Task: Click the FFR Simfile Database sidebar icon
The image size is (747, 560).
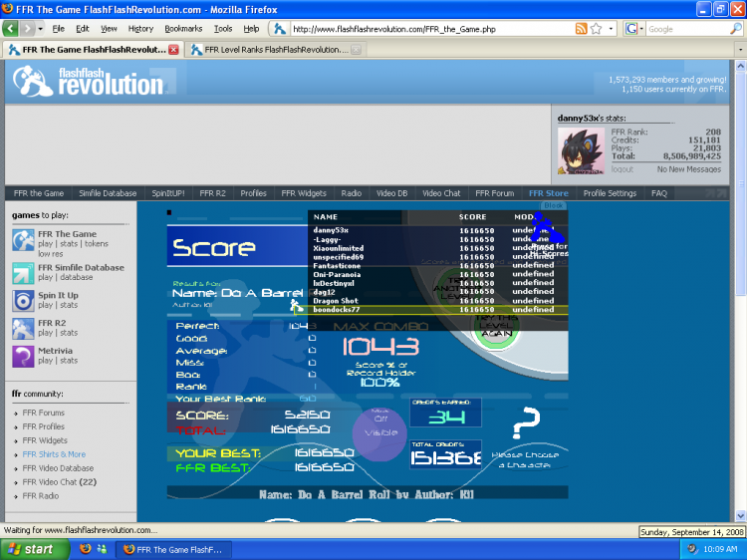Action: (x=23, y=273)
